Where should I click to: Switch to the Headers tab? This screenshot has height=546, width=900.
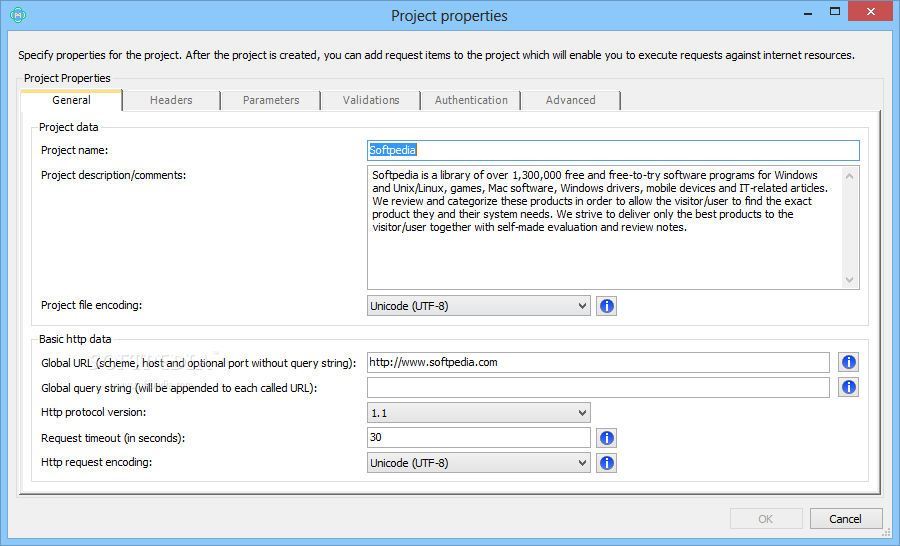coord(171,100)
